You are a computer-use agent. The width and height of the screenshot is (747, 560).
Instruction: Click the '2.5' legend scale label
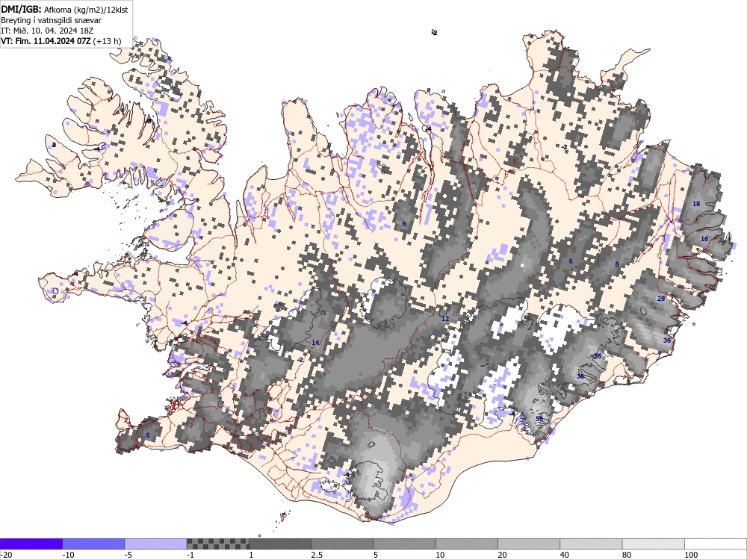317,555
